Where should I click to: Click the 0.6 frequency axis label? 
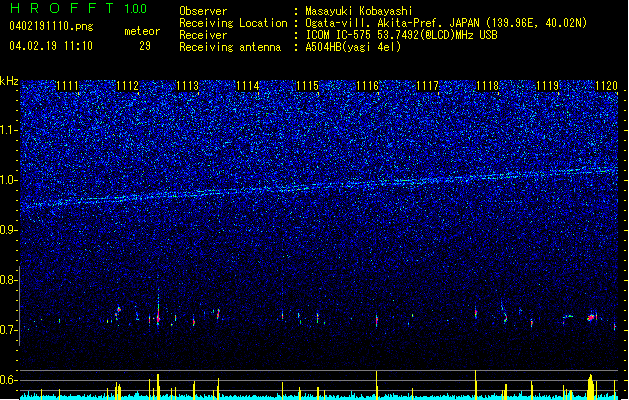point(9,380)
